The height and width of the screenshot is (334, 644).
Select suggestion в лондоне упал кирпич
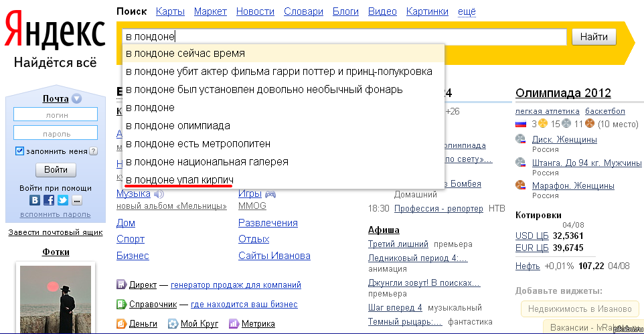283,180
